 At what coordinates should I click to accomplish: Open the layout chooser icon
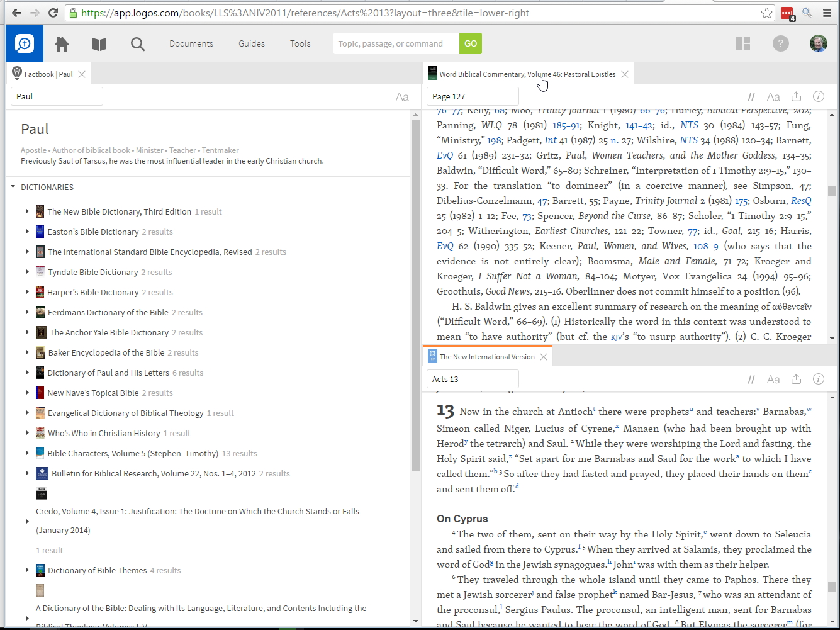pos(743,43)
